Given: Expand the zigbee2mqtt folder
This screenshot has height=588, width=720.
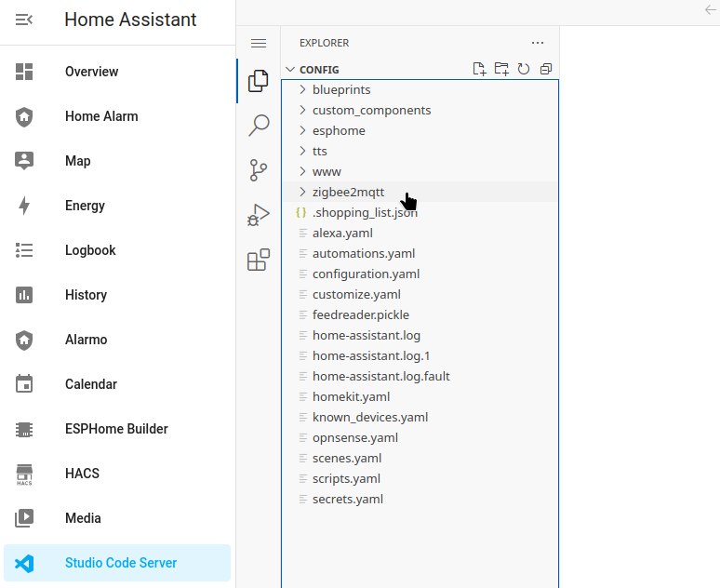Looking at the screenshot, I should click(x=420, y=192).
